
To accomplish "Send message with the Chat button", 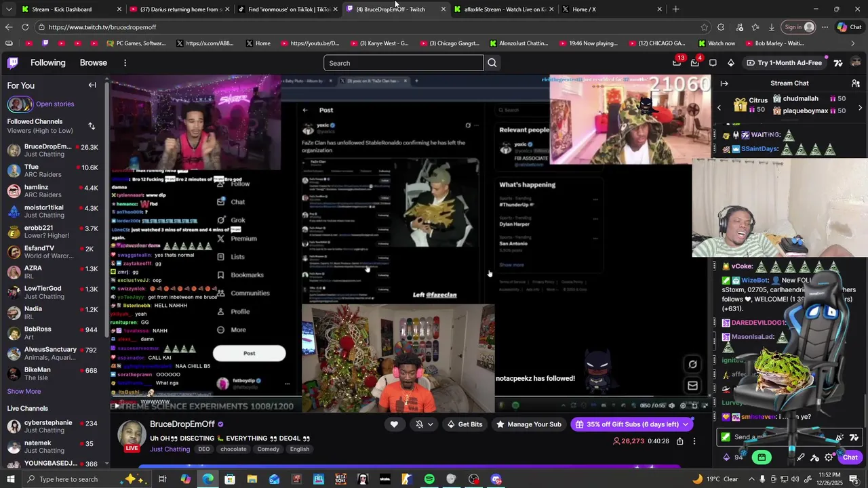I will pyautogui.click(x=850, y=457).
